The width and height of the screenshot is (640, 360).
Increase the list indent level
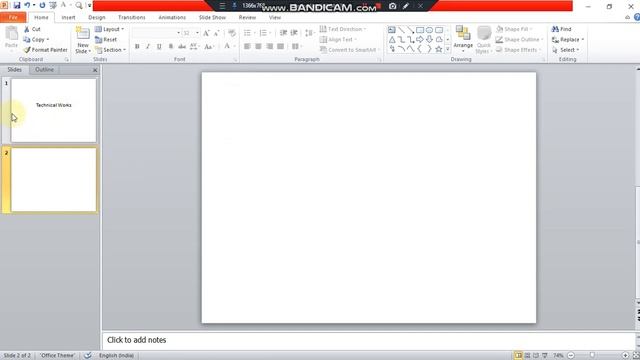(294, 33)
